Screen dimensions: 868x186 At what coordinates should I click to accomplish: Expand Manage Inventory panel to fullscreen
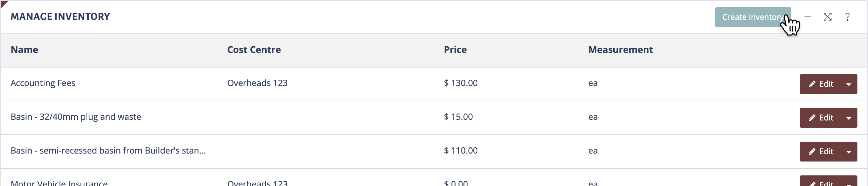(828, 17)
